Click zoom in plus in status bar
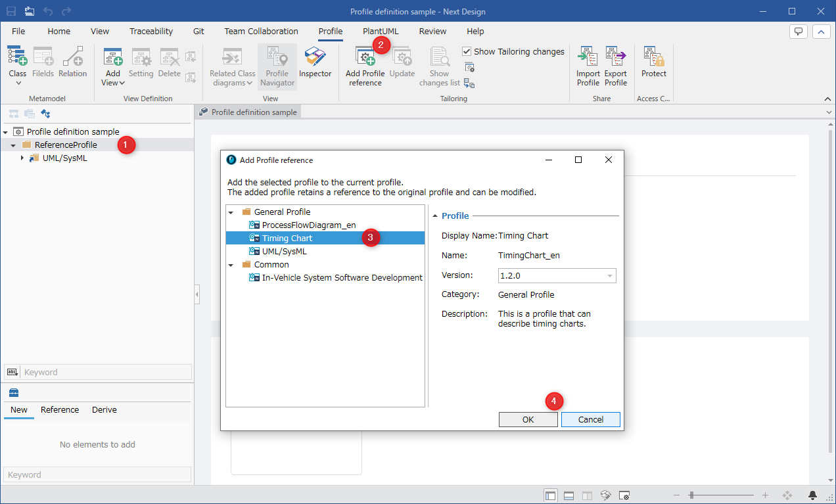The width and height of the screenshot is (836, 504). click(765, 495)
